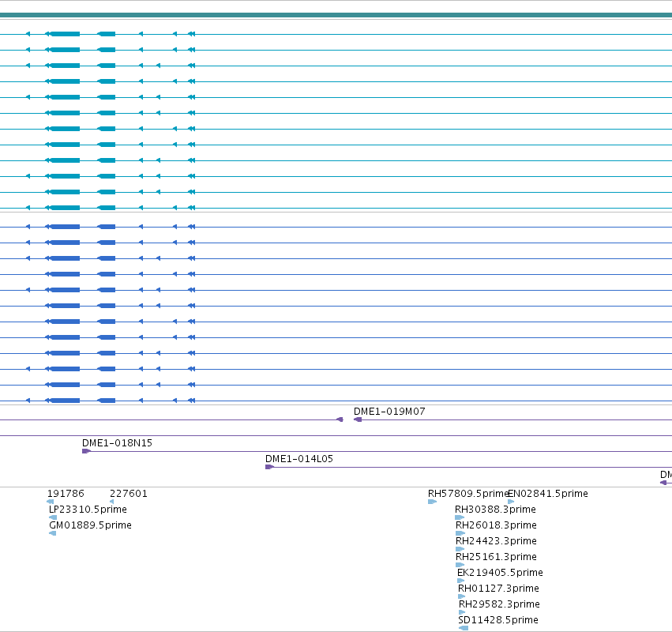Click the 191786 feature label

66,494
